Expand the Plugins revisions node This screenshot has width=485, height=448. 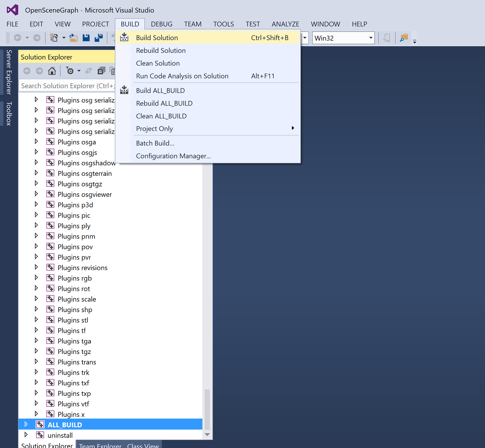click(x=36, y=267)
